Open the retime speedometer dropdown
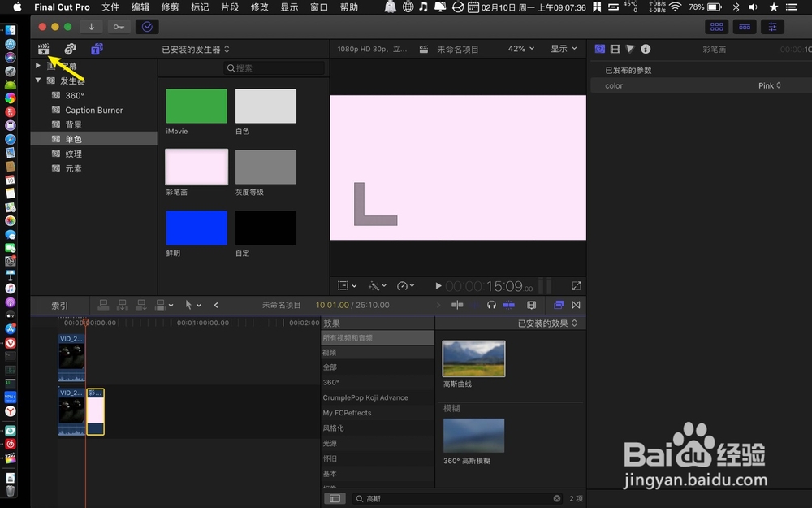Viewport: 812px width, 508px height. pyautogui.click(x=407, y=285)
